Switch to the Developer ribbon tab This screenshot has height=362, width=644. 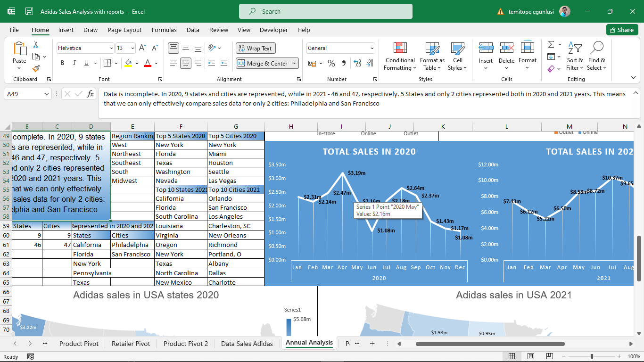click(274, 30)
